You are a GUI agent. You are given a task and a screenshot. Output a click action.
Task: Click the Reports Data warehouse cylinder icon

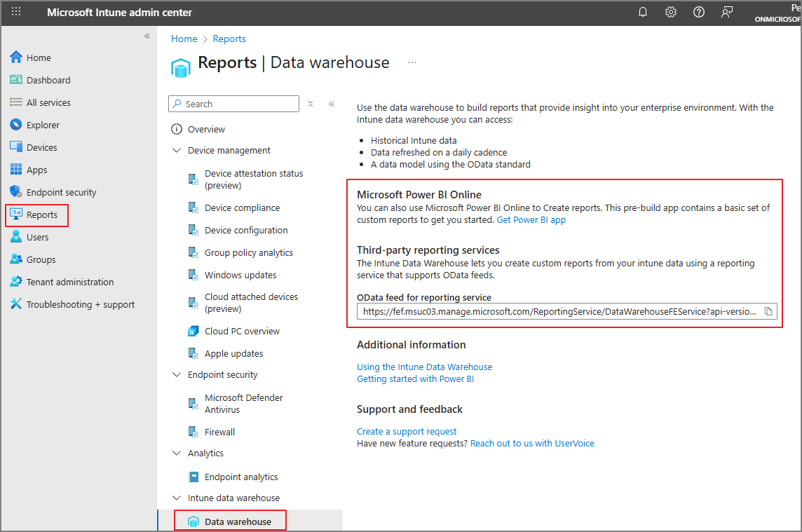(181, 67)
